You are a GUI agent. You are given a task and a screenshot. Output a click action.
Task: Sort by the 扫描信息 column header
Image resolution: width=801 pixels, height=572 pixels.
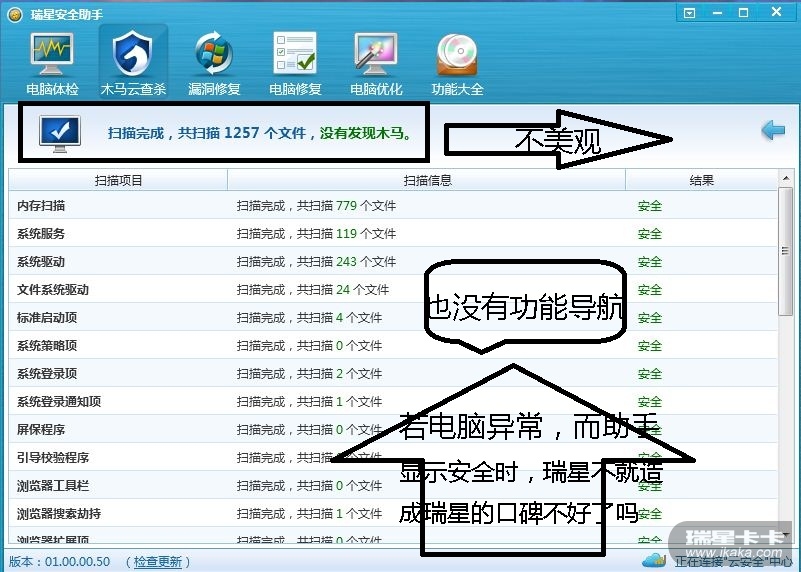pos(427,180)
